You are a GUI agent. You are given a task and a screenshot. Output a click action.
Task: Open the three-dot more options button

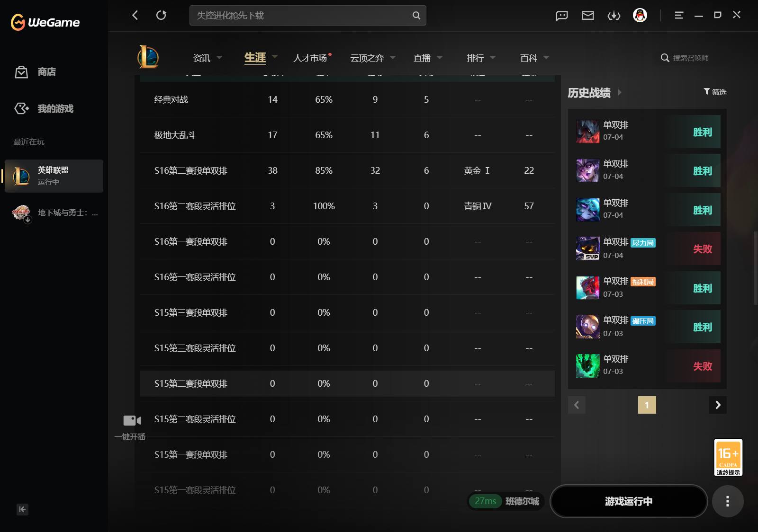[x=728, y=501]
